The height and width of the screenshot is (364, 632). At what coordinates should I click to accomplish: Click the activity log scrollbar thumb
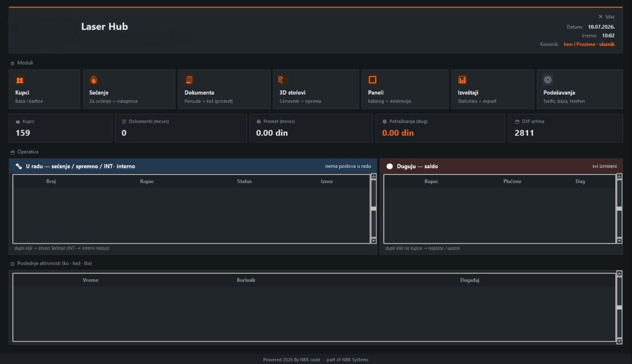[x=619, y=308]
